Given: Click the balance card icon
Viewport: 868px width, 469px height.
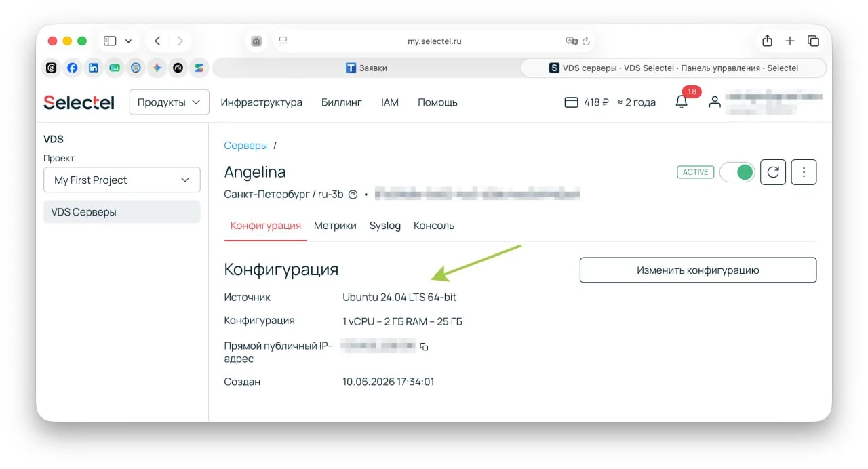Looking at the screenshot, I should tap(571, 102).
